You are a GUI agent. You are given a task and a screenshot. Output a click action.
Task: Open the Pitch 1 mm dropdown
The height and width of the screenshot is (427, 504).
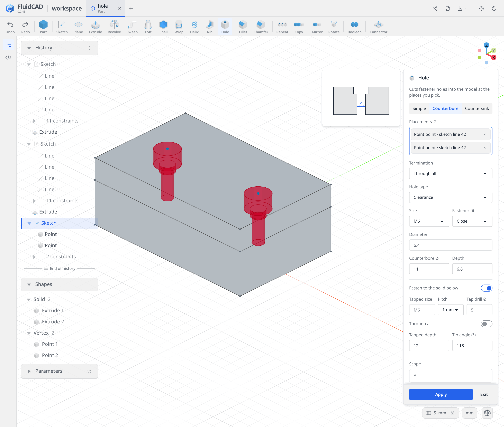(x=450, y=310)
